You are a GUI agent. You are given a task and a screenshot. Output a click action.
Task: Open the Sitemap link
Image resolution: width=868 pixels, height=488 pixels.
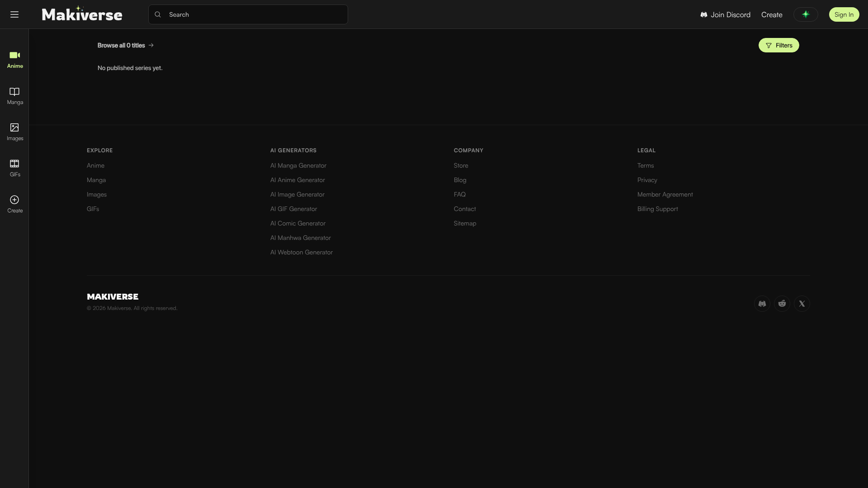(x=465, y=223)
